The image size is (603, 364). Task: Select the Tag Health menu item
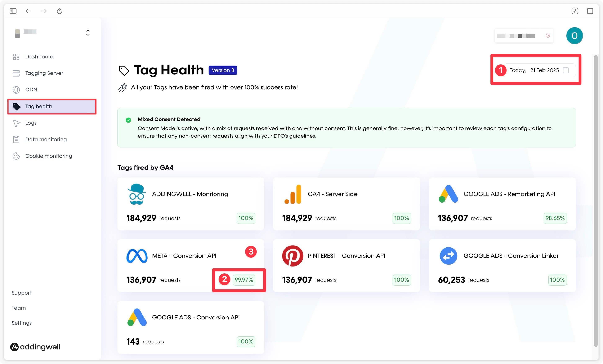(52, 106)
